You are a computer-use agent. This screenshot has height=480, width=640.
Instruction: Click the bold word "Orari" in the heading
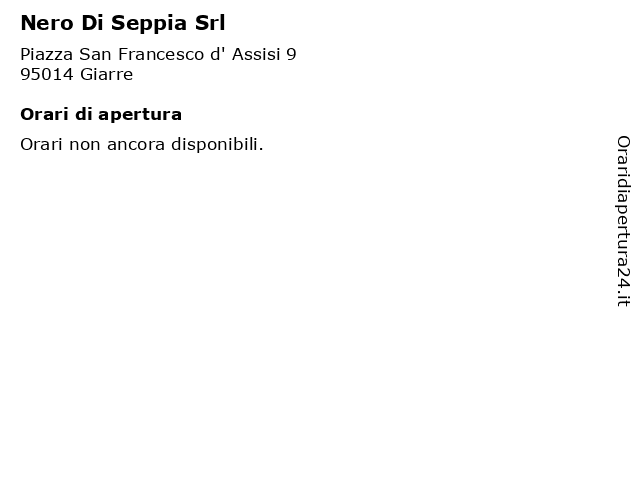click(44, 115)
